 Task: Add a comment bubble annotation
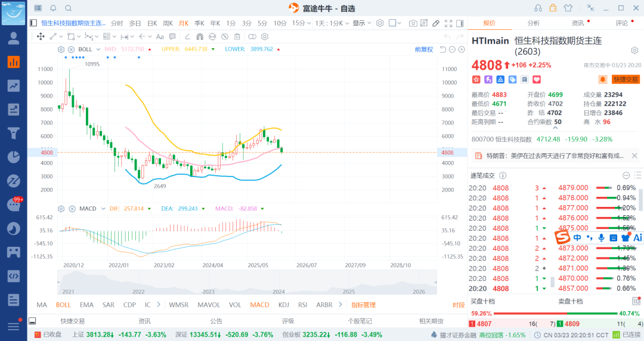click(x=172, y=36)
